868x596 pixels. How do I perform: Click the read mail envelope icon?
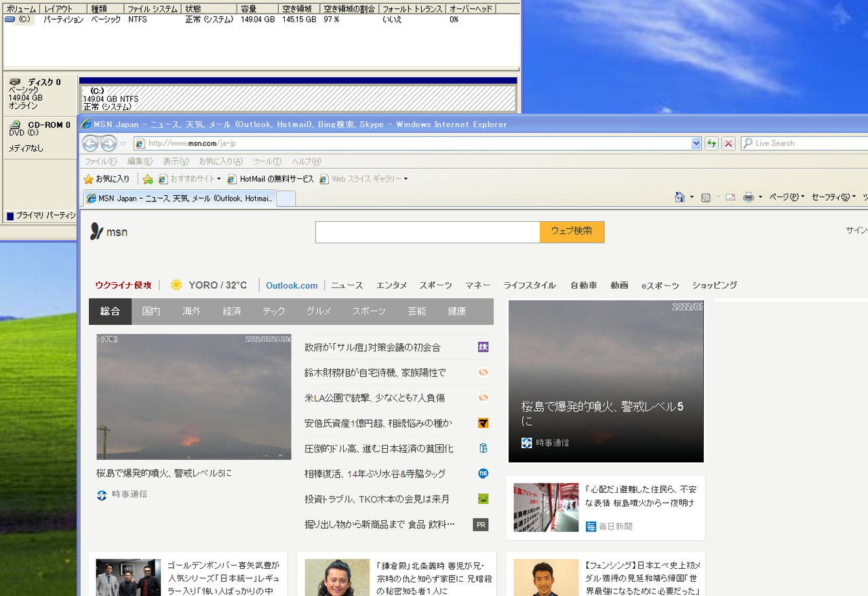click(x=730, y=197)
